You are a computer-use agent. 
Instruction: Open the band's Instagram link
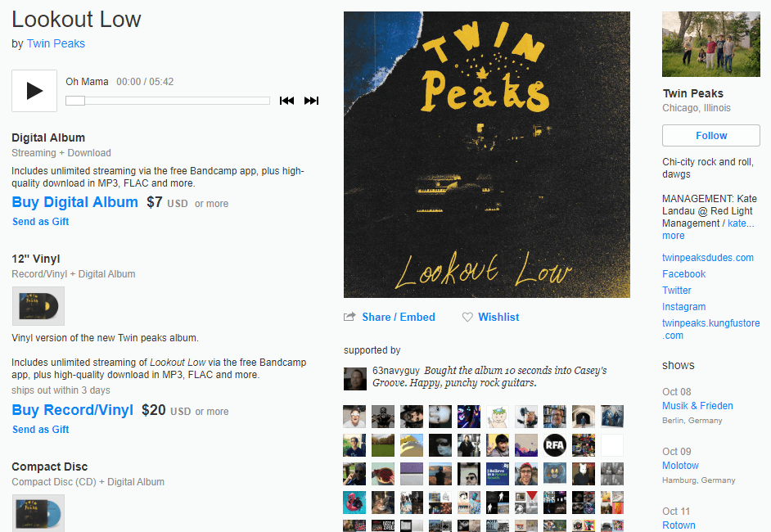coord(683,307)
